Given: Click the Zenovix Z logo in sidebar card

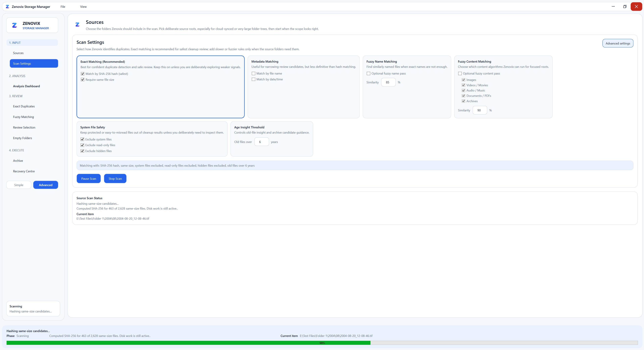Looking at the screenshot, I should click(14, 25).
